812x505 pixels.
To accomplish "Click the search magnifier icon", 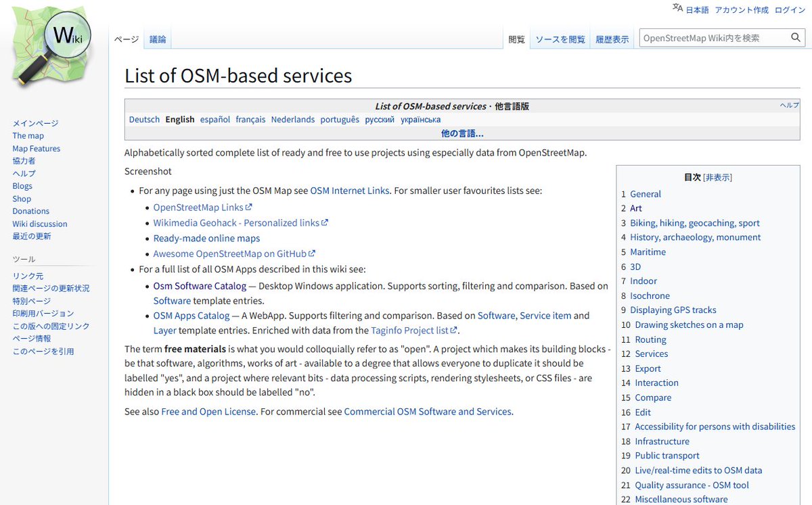I will tap(796, 38).
